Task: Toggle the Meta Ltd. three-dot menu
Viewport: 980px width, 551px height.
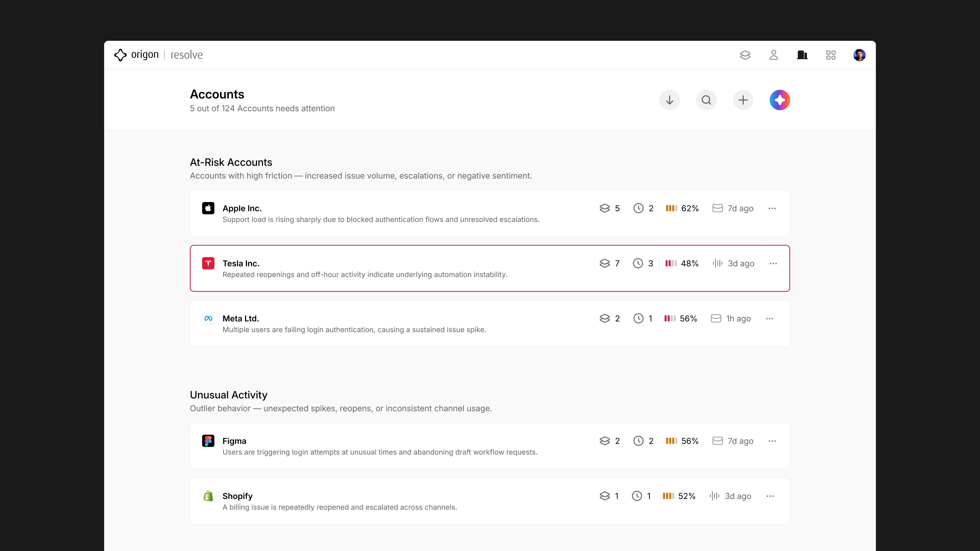Action: [x=770, y=318]
